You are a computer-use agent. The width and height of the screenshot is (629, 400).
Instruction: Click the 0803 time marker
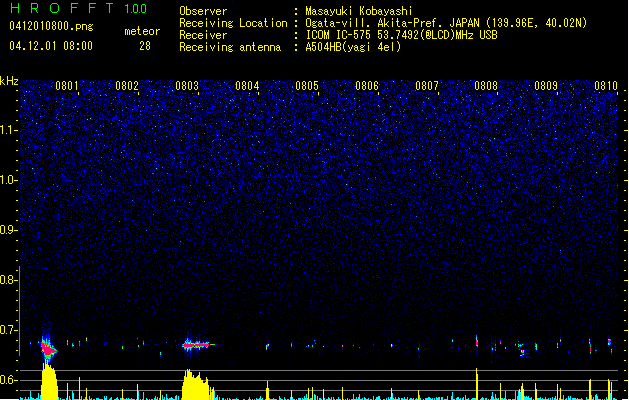click(x=187, y=86)
